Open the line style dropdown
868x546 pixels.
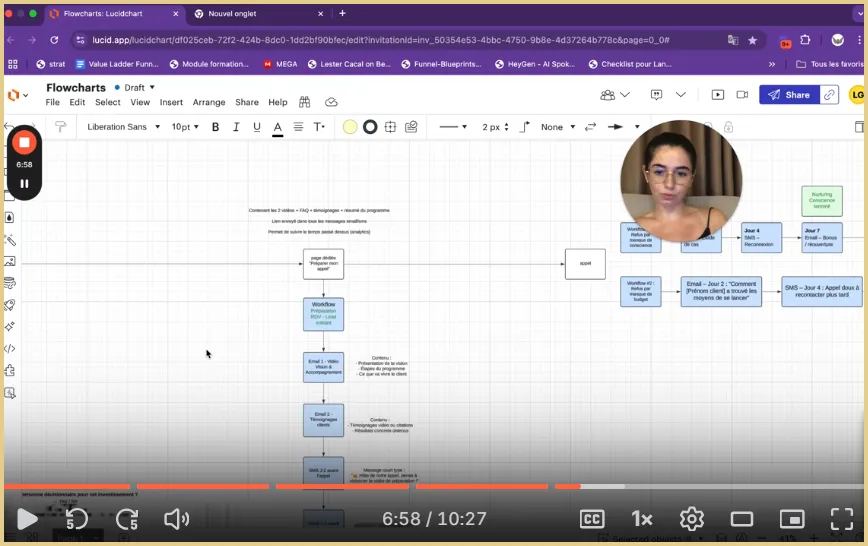pyautogui.click(x=453, y=127)
